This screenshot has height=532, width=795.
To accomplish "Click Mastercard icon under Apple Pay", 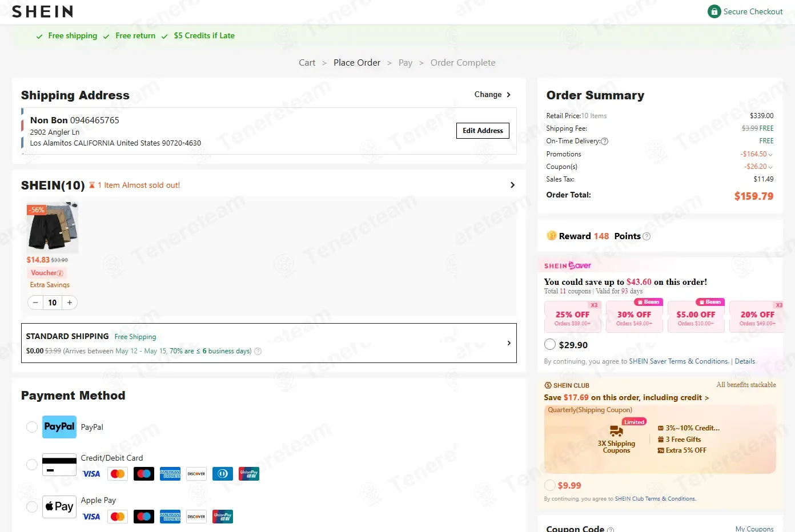I will 118,517.
